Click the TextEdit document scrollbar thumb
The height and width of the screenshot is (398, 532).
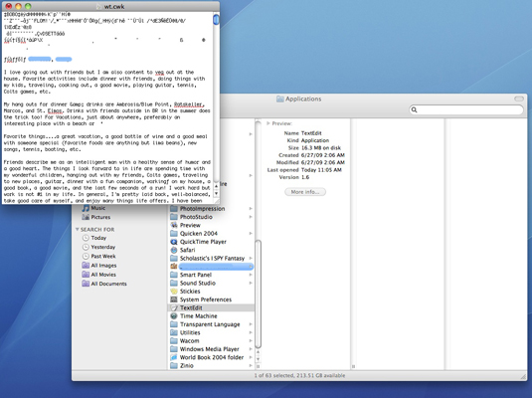coord(216,19)
